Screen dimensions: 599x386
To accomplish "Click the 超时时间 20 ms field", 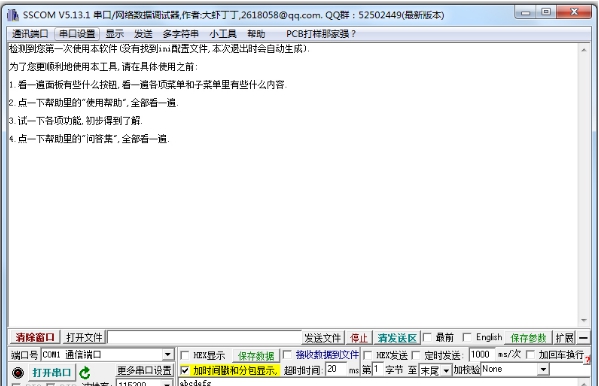I will tap(335, 370).
